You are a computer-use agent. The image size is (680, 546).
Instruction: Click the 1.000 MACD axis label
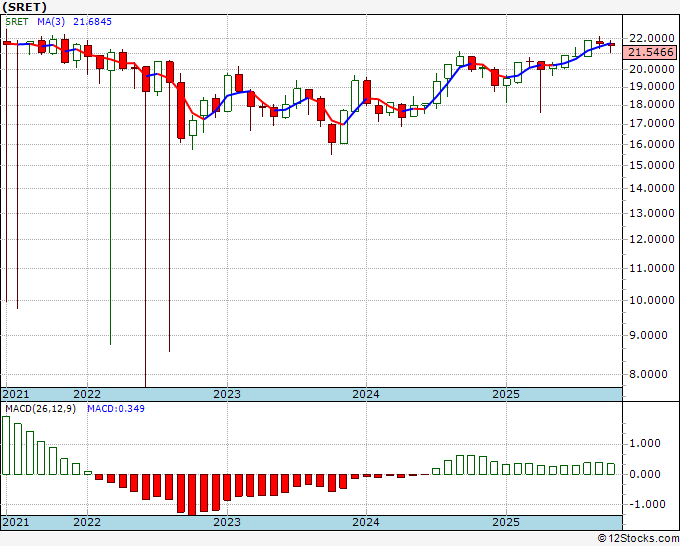pyautogui.click(x=646, y=443)
